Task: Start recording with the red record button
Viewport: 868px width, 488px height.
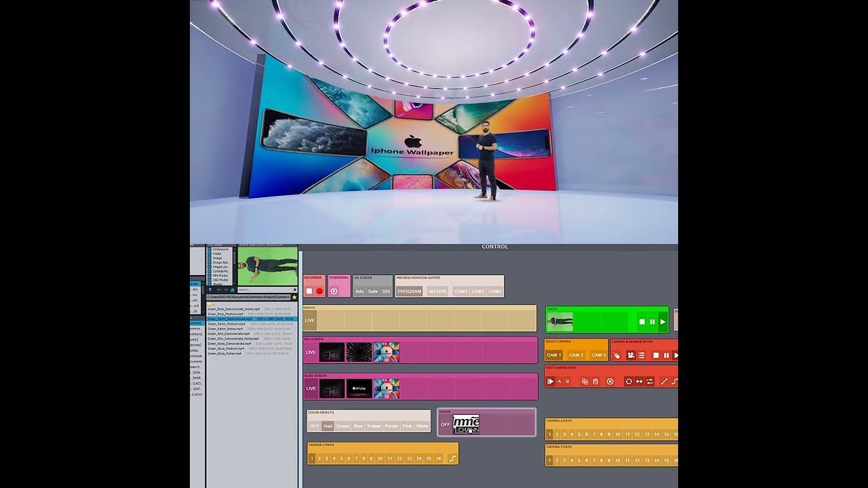Action: click(319, 291)
